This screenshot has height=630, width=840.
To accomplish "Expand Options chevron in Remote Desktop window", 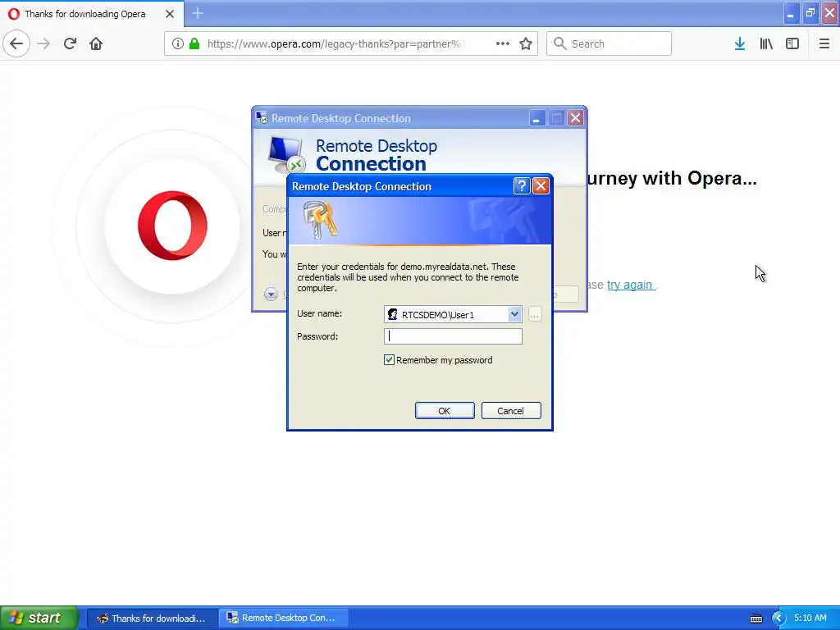I will pyautogui.click(x=271, y=294).
